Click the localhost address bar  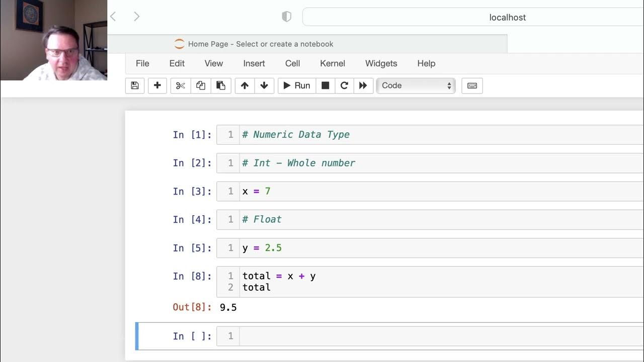click(x=507, y=17)
